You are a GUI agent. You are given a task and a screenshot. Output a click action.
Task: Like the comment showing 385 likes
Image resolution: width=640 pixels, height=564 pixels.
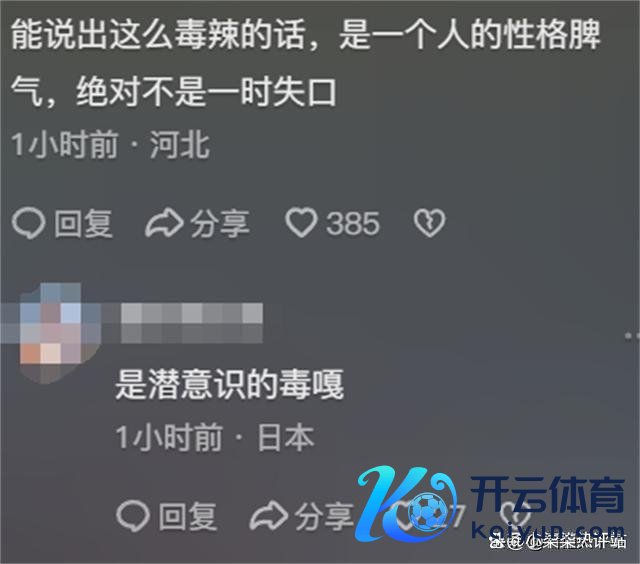click(301, 223)
